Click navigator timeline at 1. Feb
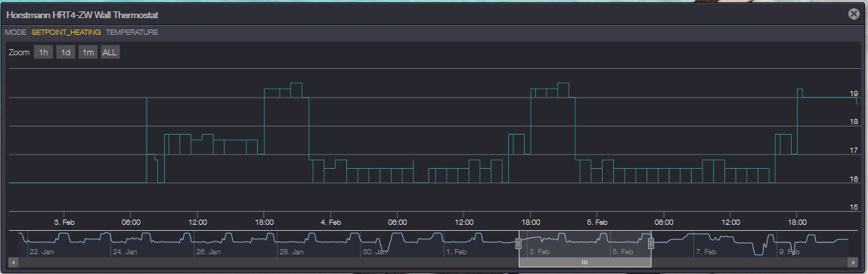 [x=457, y=252]
